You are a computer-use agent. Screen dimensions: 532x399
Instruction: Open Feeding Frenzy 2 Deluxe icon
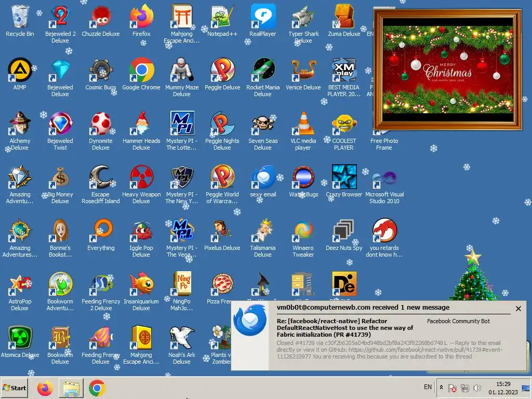(101, 284)
